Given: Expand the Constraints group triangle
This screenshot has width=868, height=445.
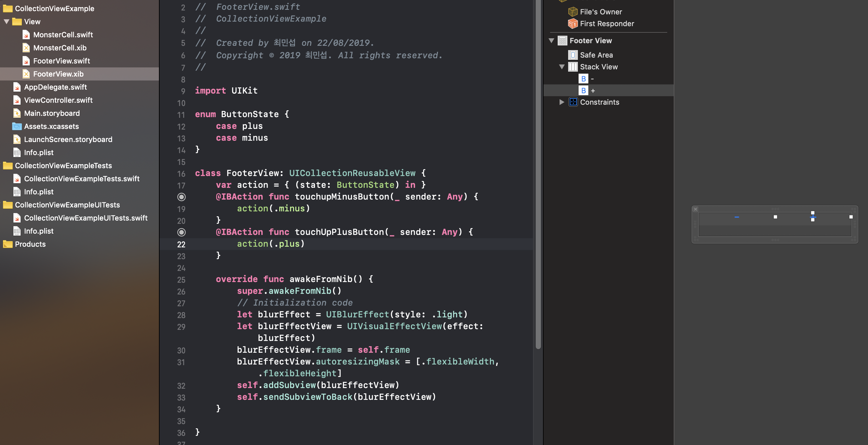Looking at the screenshot, I should point(562,102).
